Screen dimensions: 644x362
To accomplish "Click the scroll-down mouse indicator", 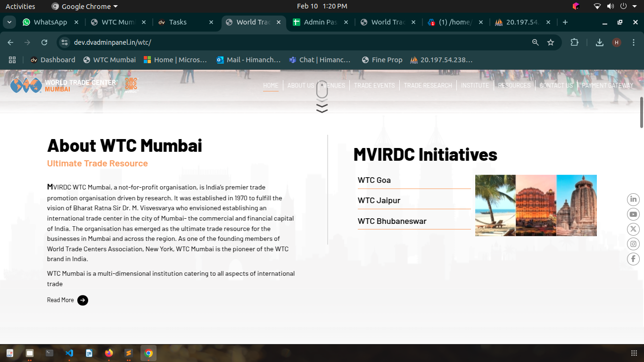I will click(x=322, y=97).
